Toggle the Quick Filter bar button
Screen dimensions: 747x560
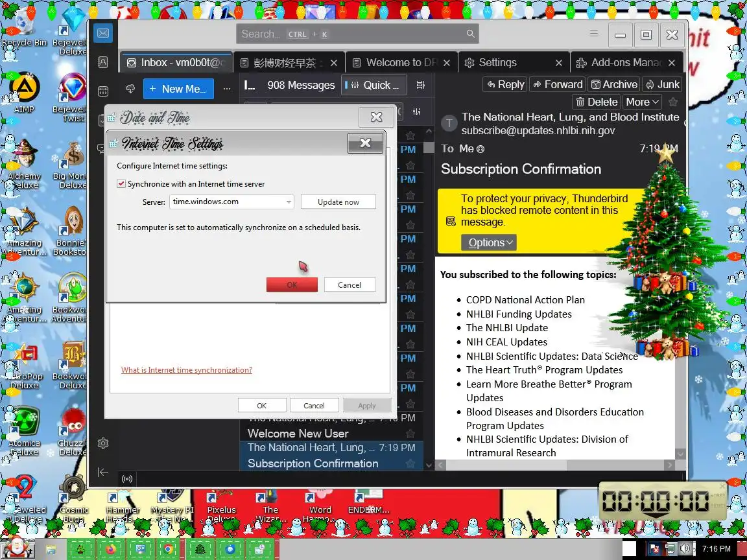click(374, 86)
